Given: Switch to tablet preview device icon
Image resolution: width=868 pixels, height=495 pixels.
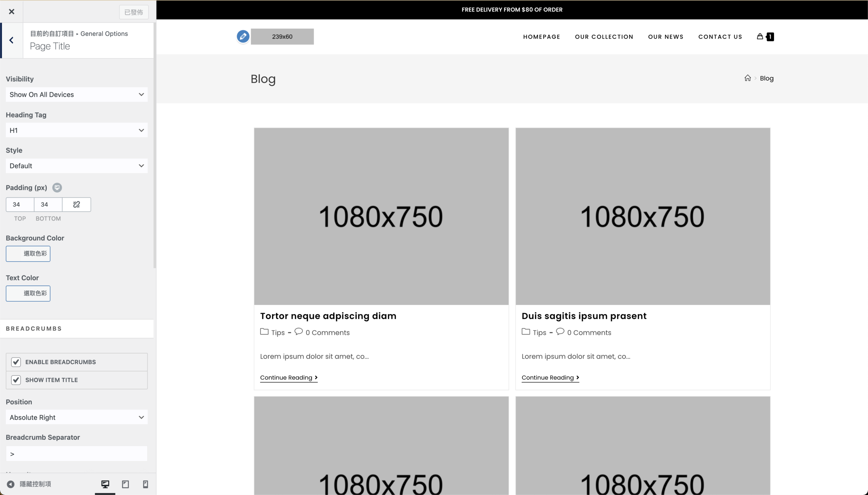Looking at the screenshot, I should point(125,484).
